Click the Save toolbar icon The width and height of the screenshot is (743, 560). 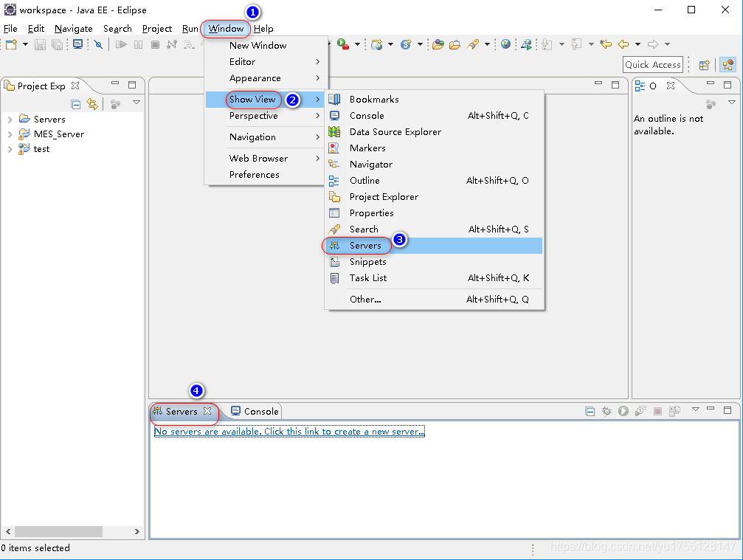pos(40,45)
